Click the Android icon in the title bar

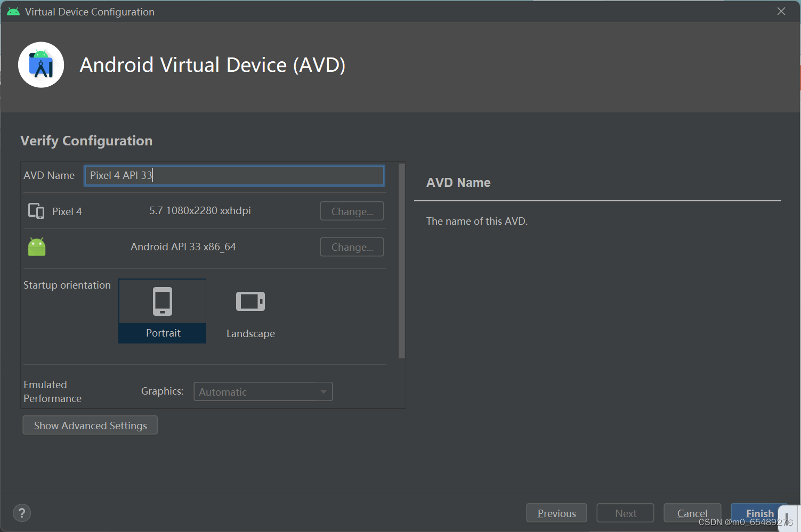pyautogui.click(x=13, y=12)
